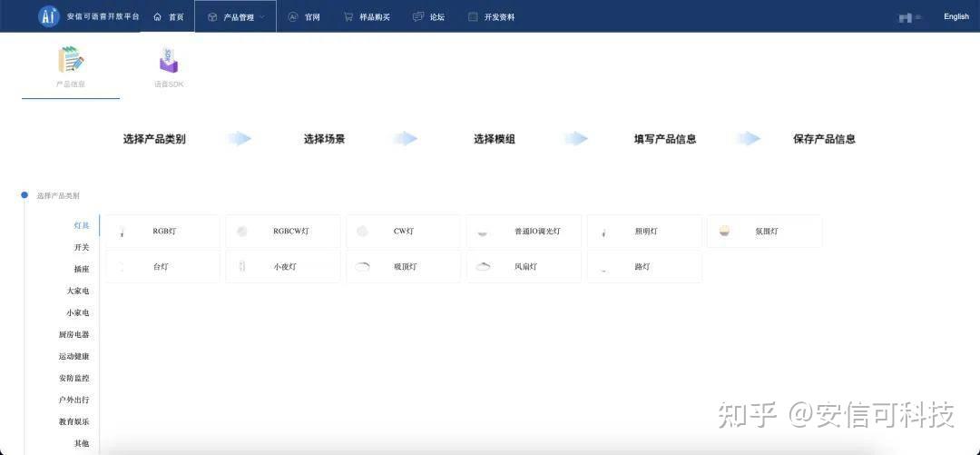Click the 路灯 street lamp icon
Screen dimensions: 980x455
tap(603, 269)
